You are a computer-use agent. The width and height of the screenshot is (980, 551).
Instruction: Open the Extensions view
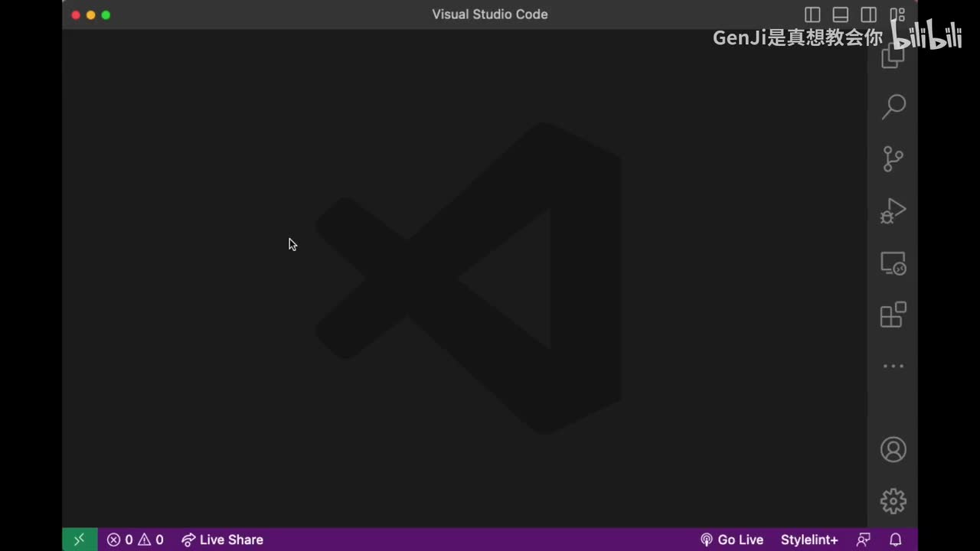(893, 315)
